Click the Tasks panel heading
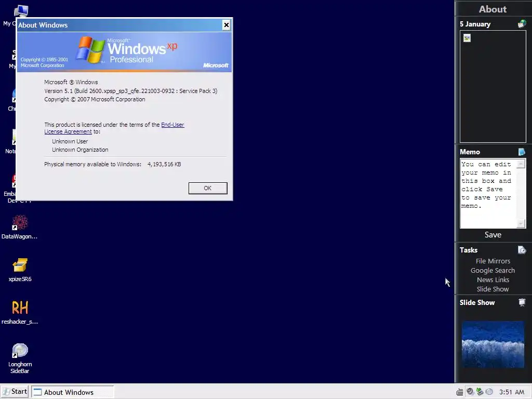 coord(469,250)
